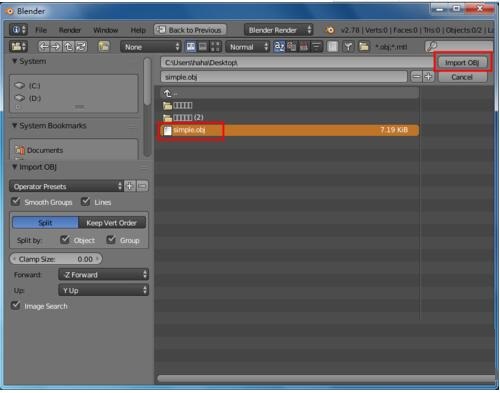Screen dimensions: 500x393
Task: Open the Window menu
Action: pyautogui.click(x=106, y=30)
